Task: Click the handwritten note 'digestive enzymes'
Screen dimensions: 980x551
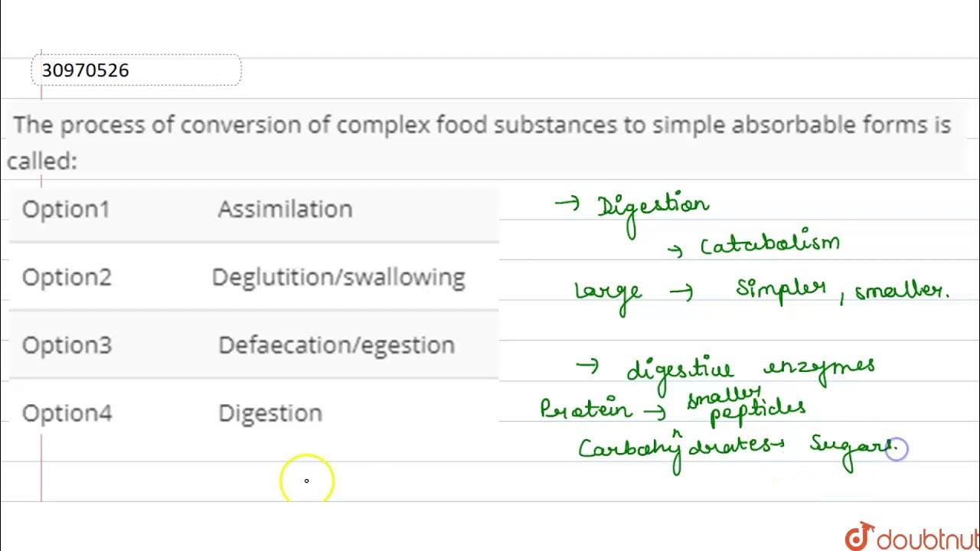Action: tap(750, 368)
